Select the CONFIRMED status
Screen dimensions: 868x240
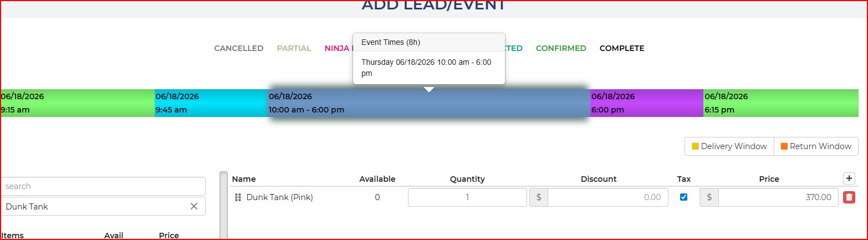[x=561, y=48]
